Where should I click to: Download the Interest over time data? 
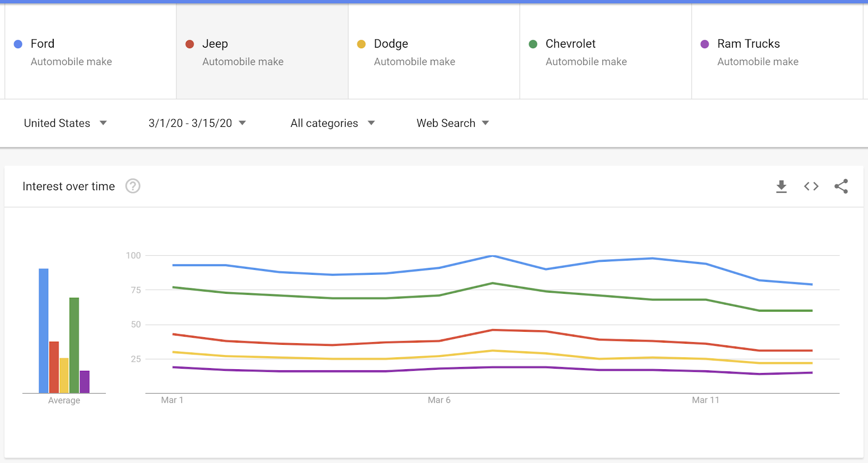781,187
